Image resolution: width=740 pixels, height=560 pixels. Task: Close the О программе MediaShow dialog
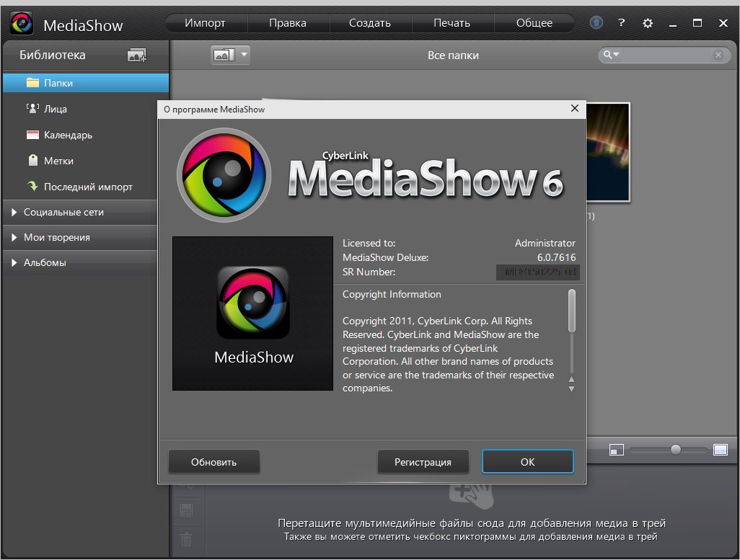[x=574, y=109]
